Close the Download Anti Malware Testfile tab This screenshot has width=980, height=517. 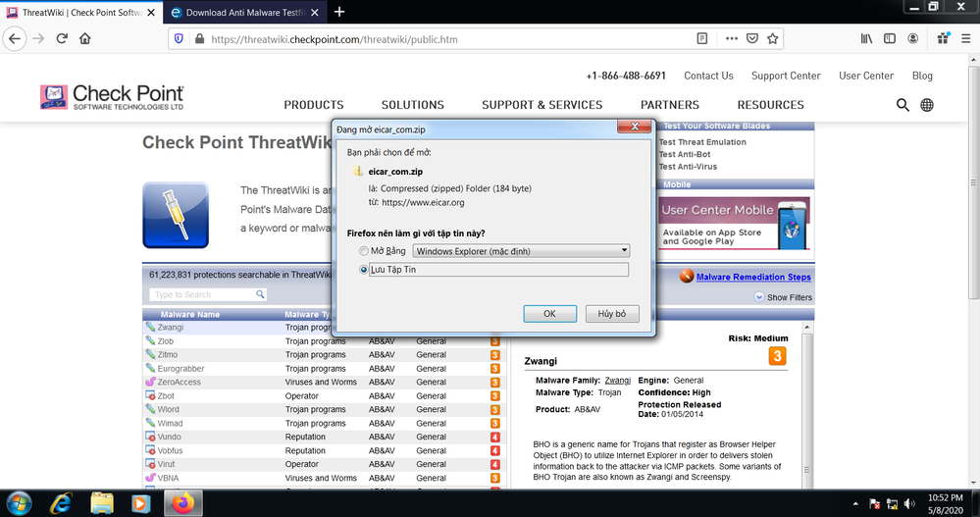pyautogui.click(x=314, y=13)
